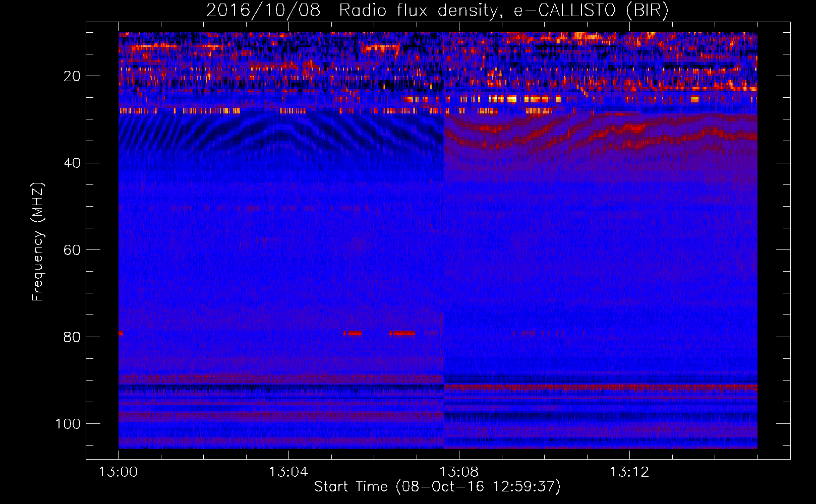The height and width of the screenshot is (504, 816).
Task: Click the 'Start Time (08-Oct-16 12:59:37)' label
Action: pos(437,487)
